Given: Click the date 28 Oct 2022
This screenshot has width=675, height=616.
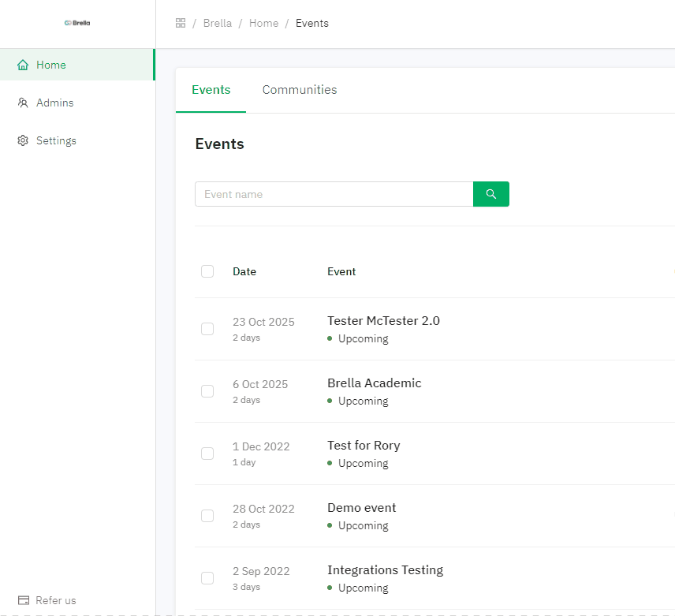Looking at the screenshot, I should click(263, 509).
